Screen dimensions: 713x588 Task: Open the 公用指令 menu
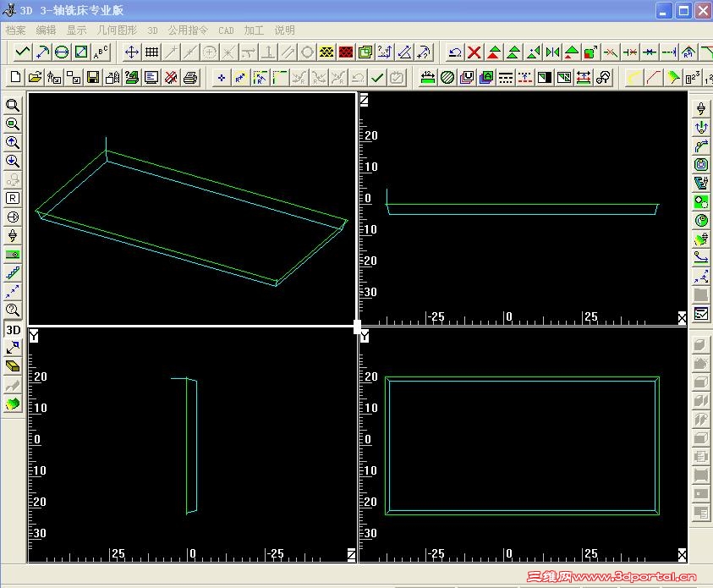pyautogui.click(x=188, y=30)
